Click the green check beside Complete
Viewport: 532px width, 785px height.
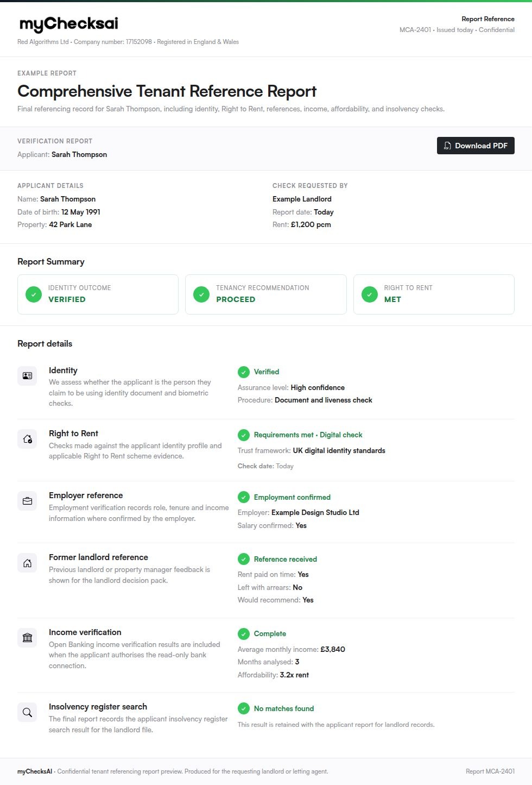pyautogui.click(x=244, y=634)
